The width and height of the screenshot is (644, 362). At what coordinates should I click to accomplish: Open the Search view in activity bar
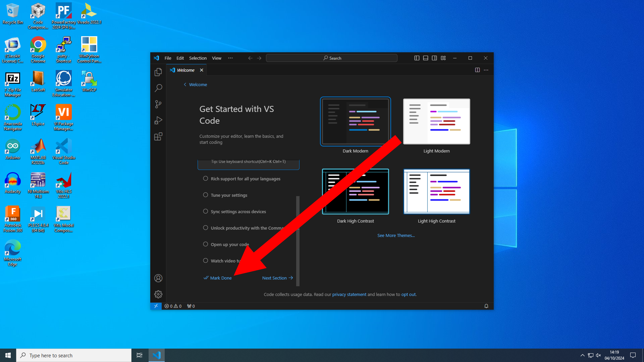(x=158, y=88)
